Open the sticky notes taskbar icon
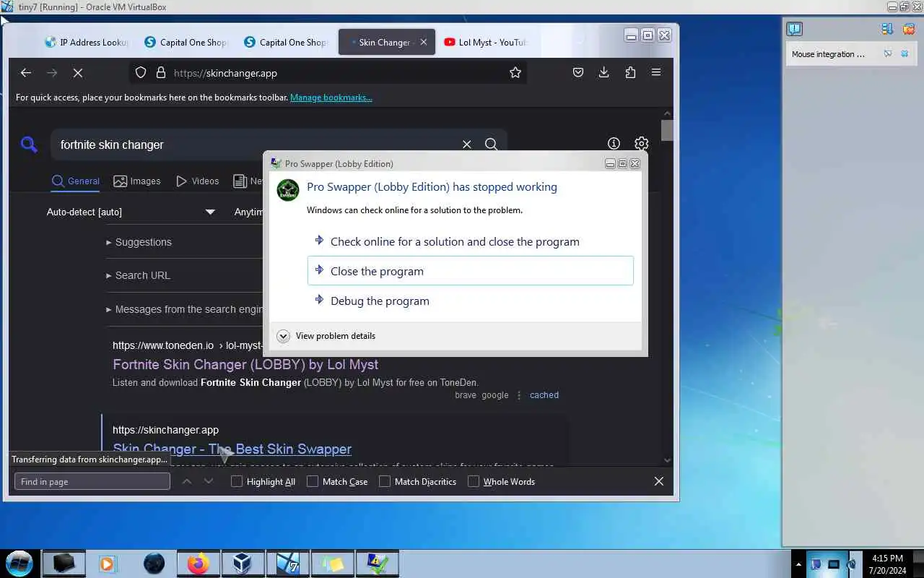This screenshot has height=578, width=924. (332, 564)
